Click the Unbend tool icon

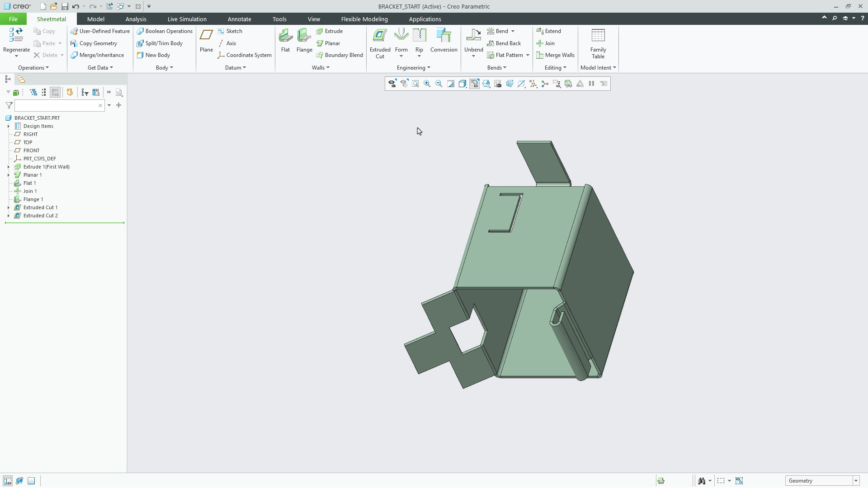point(473,35)
